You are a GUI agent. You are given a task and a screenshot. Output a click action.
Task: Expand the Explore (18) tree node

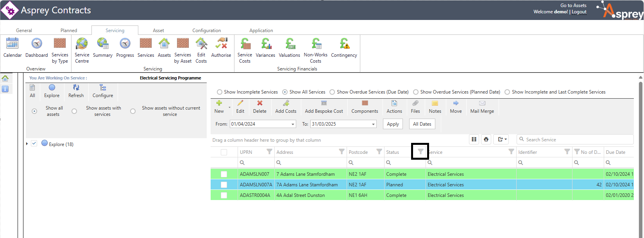coord(27,144)
